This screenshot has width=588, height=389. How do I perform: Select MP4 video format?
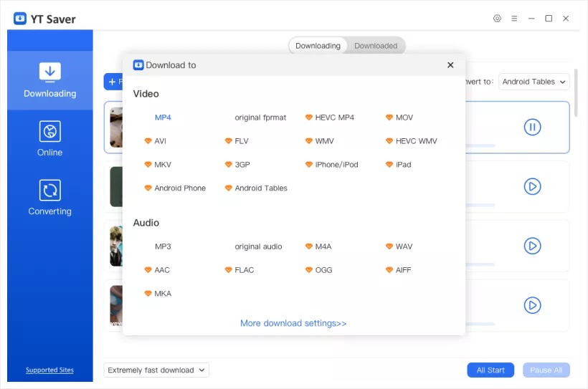coord(163,117)
